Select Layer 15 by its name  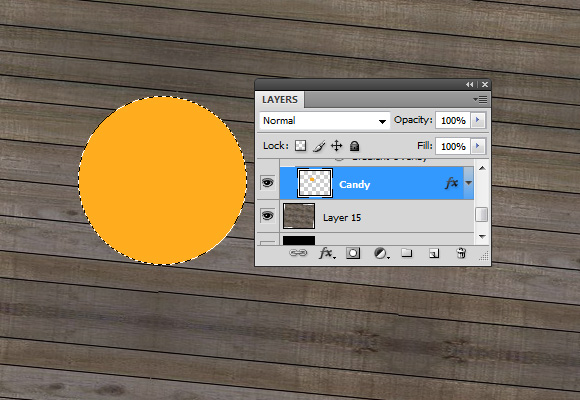click(342, 218)
